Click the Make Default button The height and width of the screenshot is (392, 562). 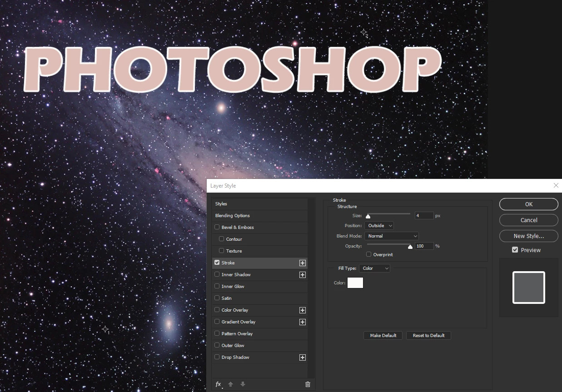[x=383, y=336]
